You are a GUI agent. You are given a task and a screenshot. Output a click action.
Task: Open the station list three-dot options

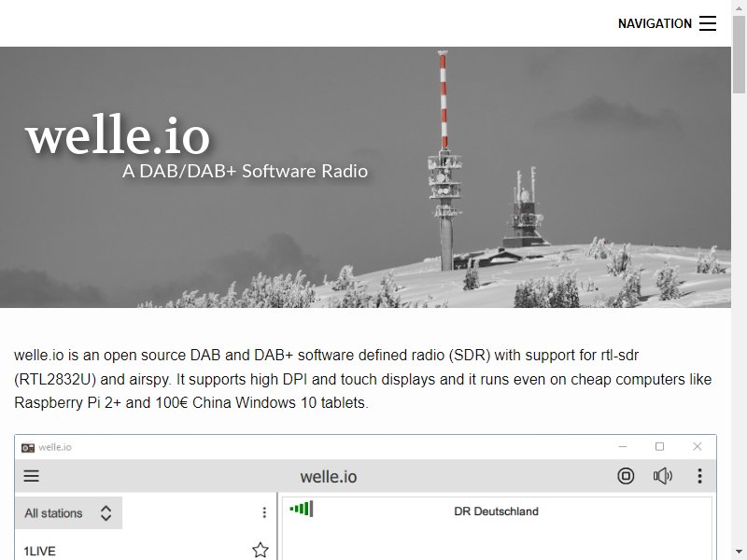264,512
